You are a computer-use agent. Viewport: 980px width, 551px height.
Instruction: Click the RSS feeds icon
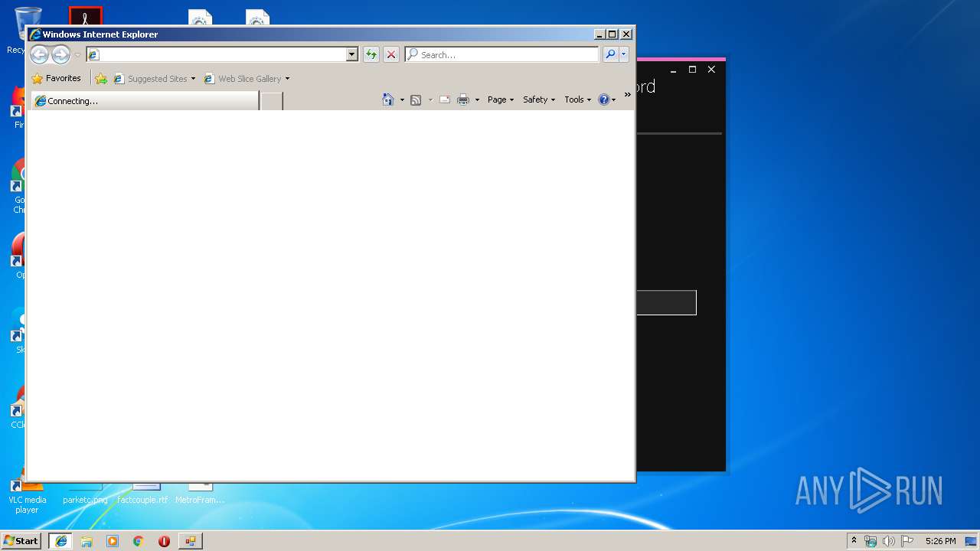coord(416,99)
